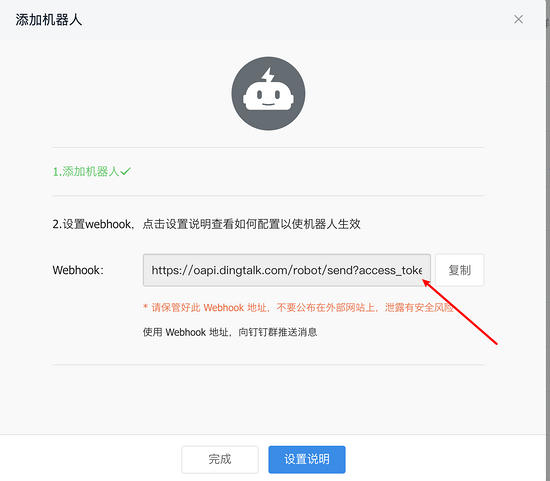Click the text 使用 Webhook 地址，向钉钉群推送消息

(x=230, y=332)
